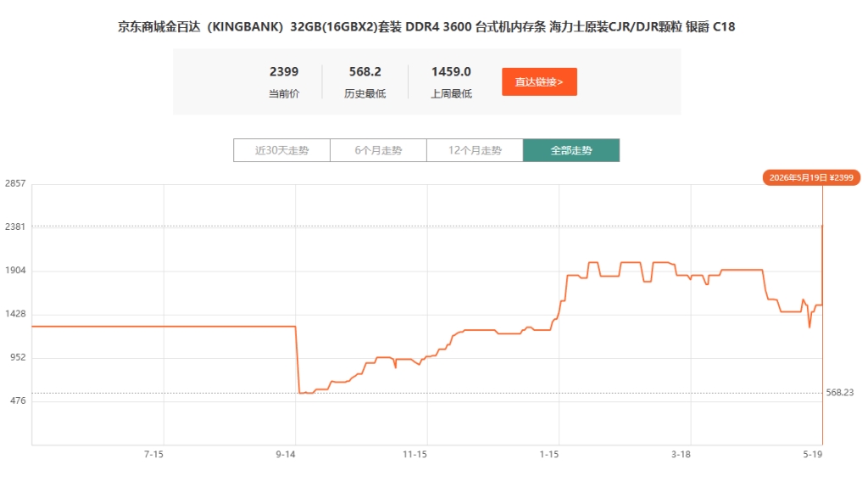Click the 952 y-axis label
This screenshot has height=487, width=868.
point(18,357)
